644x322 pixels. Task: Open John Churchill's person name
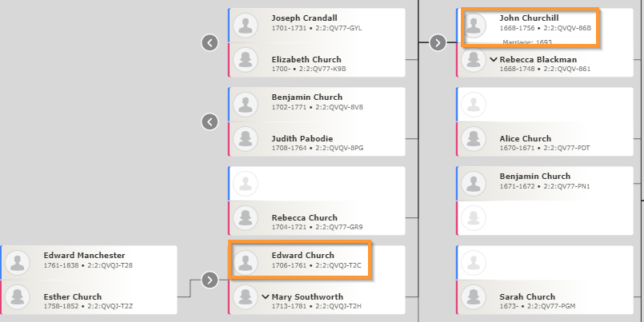point(529,18)
